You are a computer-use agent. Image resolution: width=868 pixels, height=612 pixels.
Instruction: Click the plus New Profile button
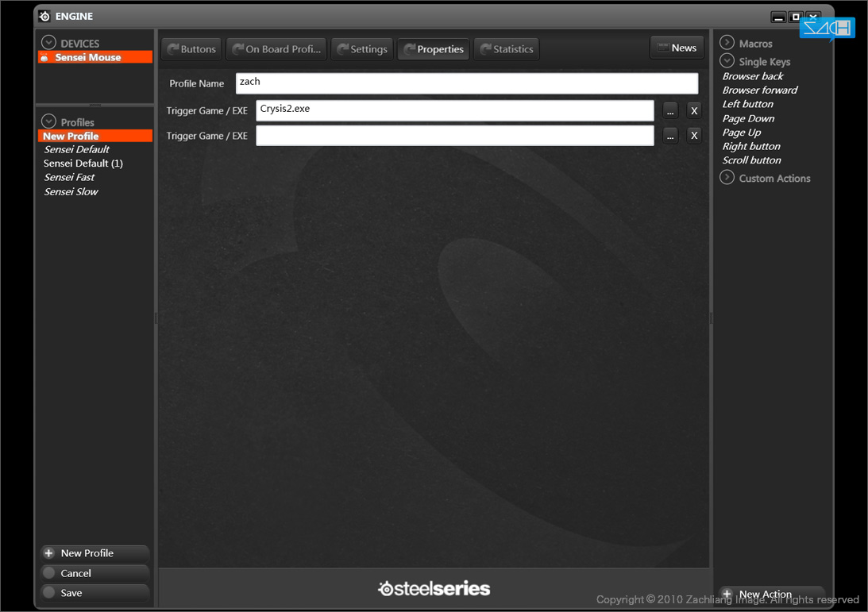pyautogui.click(x=95, y=553)
